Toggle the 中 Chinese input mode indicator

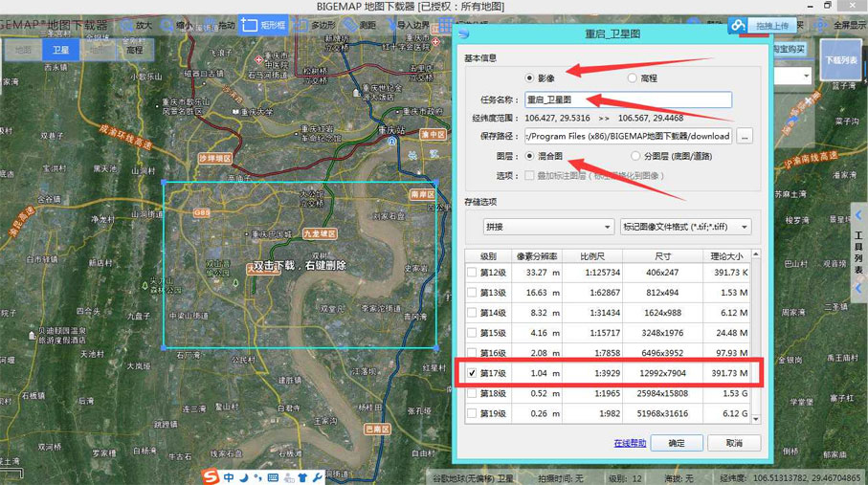(229, 477)
